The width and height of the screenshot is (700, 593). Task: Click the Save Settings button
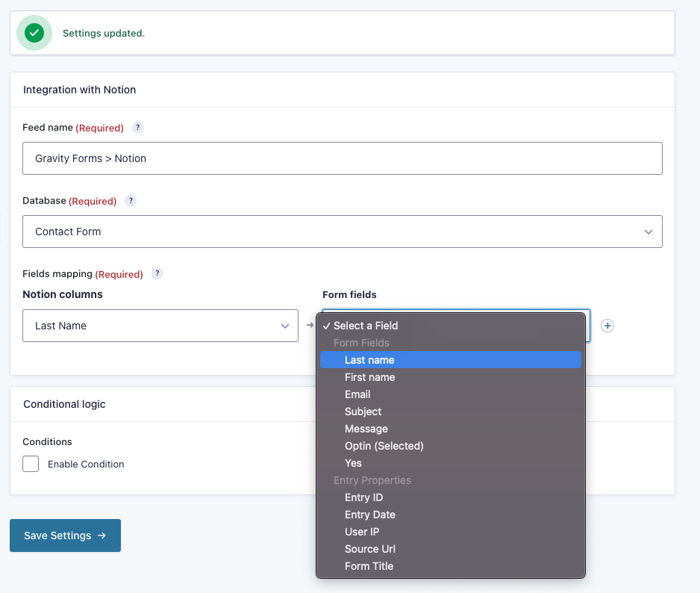click(65, 535)
